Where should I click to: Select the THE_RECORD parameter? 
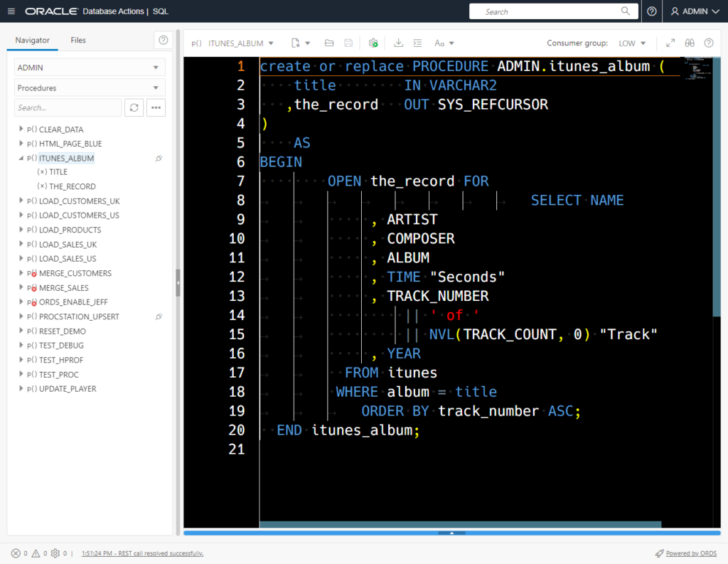pos(73,186)
